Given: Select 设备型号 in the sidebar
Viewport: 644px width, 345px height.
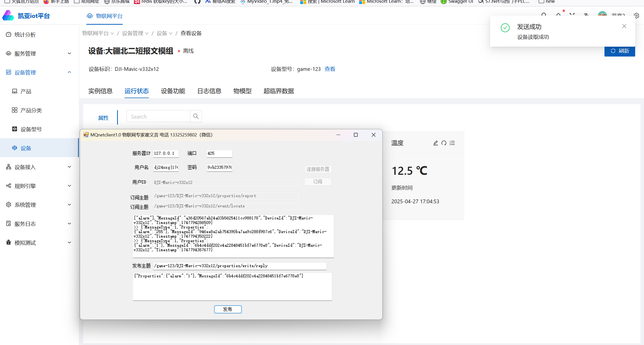Looking at the screenshot, I should point(31,129).
